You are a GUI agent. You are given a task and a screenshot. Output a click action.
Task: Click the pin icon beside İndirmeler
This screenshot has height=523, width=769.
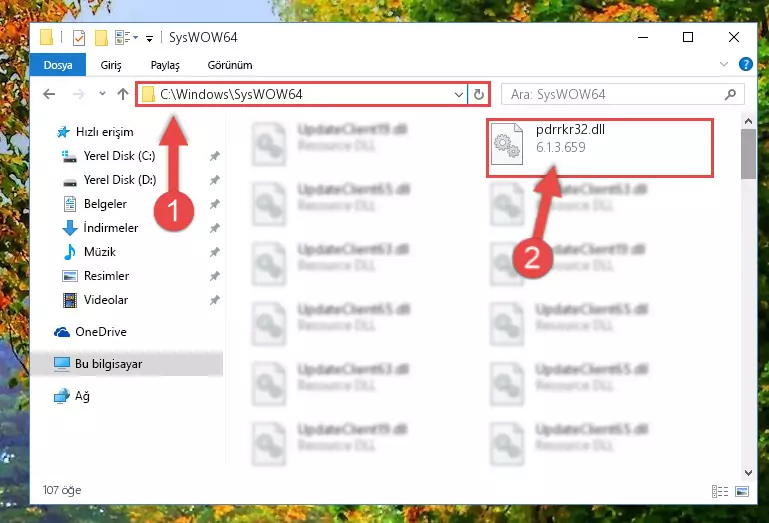pos(214,228)
